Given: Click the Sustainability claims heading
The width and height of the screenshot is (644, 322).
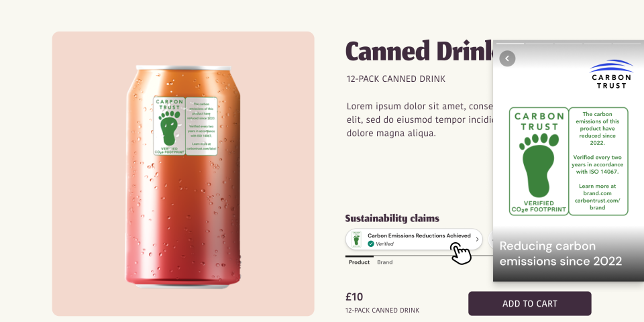Looking at the screenshot, I should 392,218.
